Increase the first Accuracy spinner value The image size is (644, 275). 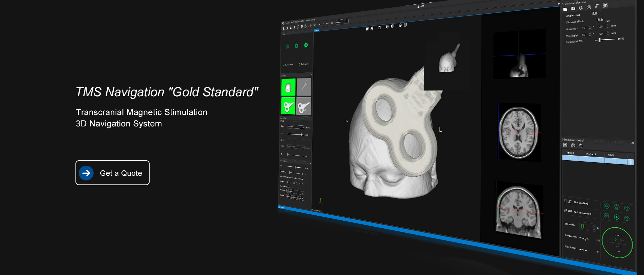click(590, 26)
